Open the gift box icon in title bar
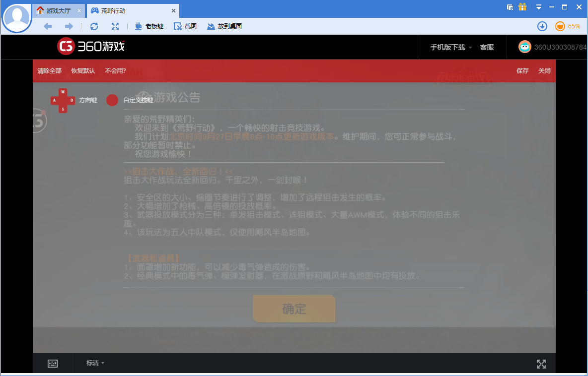Image resolution: width=588 pixels, height=376 pixels. 522,7
